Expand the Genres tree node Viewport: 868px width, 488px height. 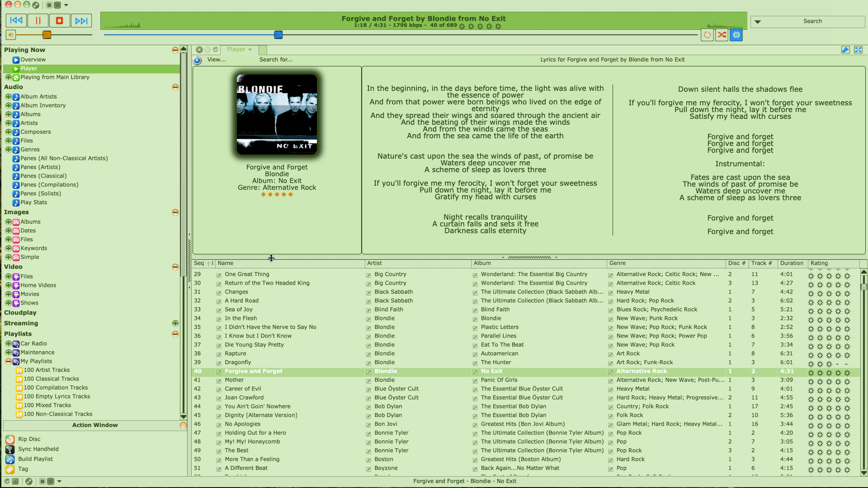(x=8, y=150)
